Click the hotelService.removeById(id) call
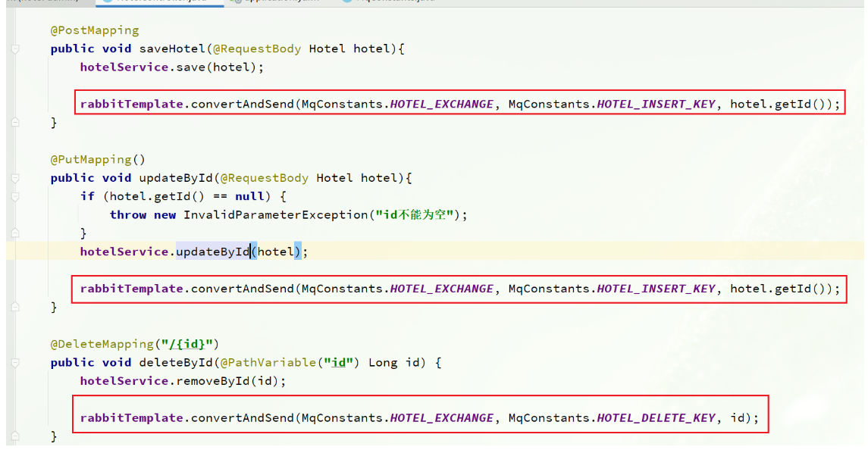The height and width of the screenshot is (450, 868). (183, 381)
